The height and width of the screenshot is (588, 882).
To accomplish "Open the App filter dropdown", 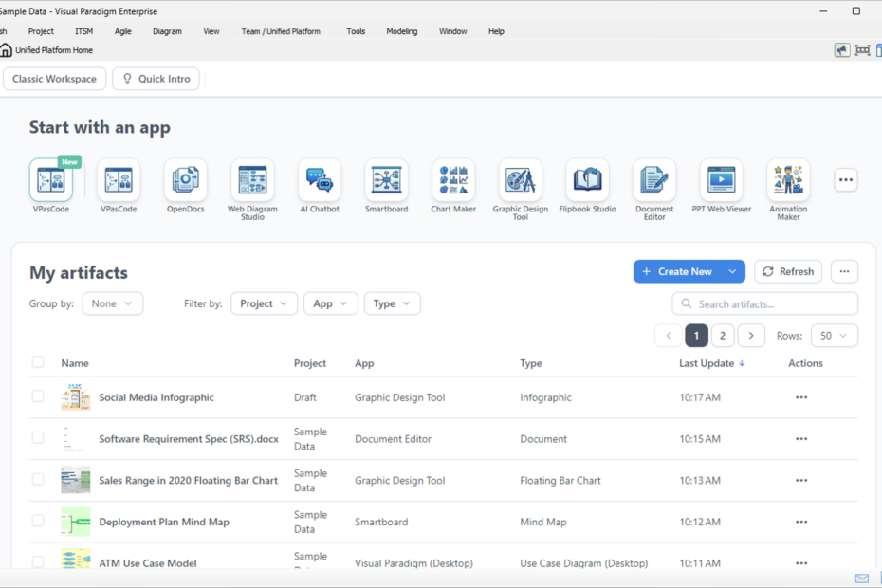I will pyautogui.click(x=331, y=303).
